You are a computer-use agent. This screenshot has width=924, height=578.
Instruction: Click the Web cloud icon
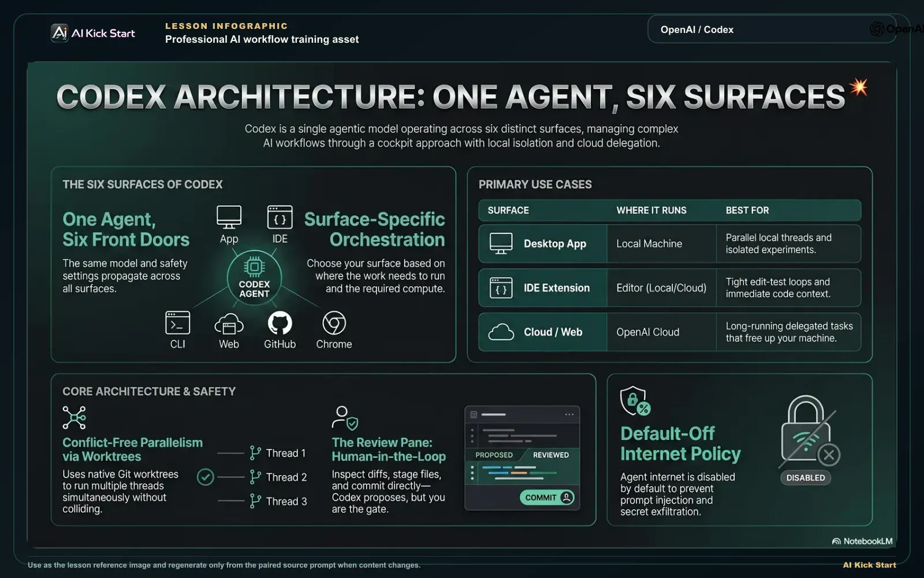click(x=229, y=324)
